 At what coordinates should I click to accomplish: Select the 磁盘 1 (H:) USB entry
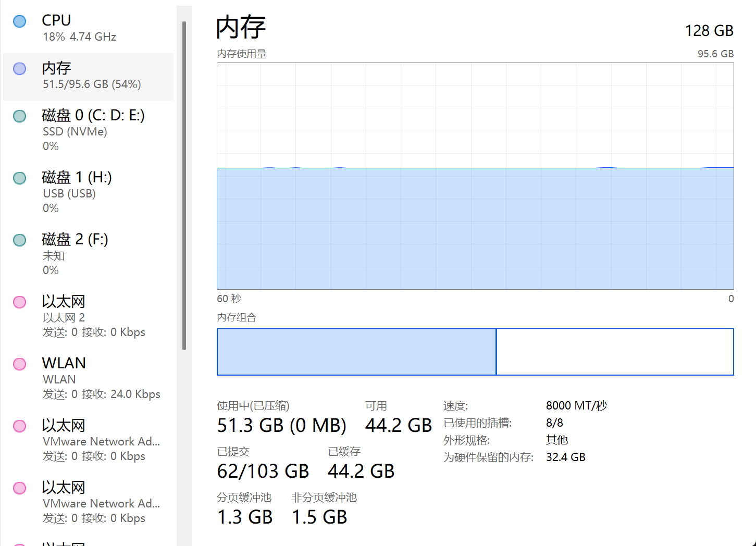(x=89, y=192)
